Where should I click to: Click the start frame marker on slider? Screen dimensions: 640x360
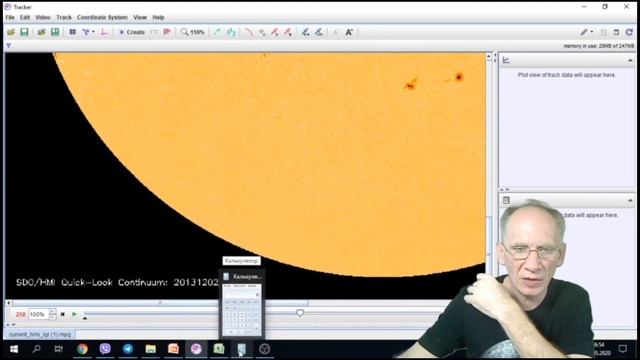84,318
